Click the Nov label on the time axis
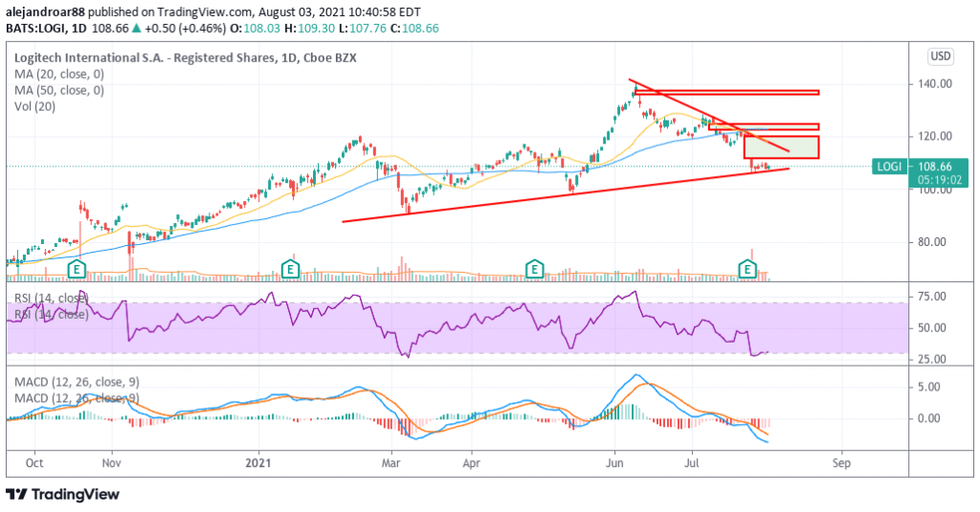This screenshot has height=512, width=980. (x=111, y=463)
